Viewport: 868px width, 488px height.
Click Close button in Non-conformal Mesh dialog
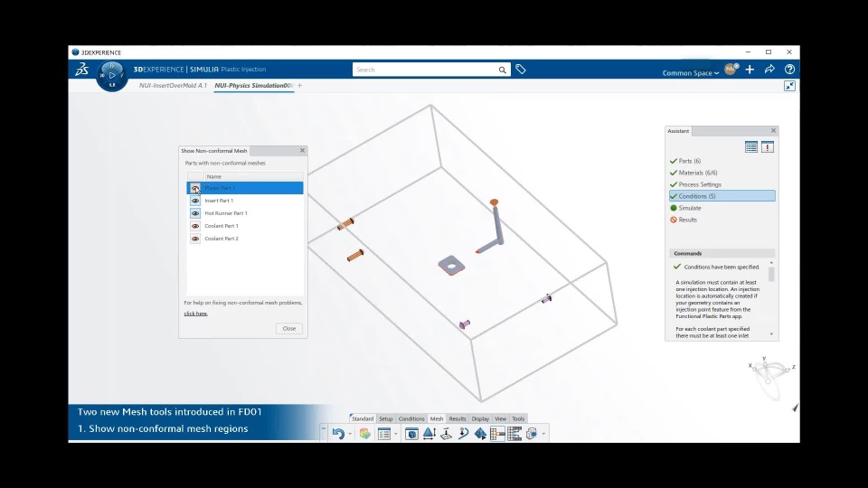pyautogui.click(x=289, y=329)
